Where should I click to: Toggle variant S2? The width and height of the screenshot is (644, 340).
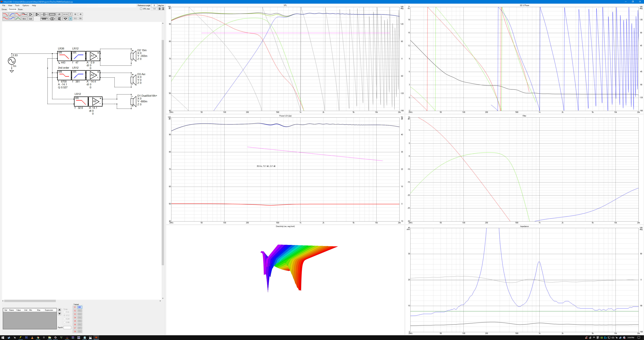pyautogui.click(x=75, y=311)
